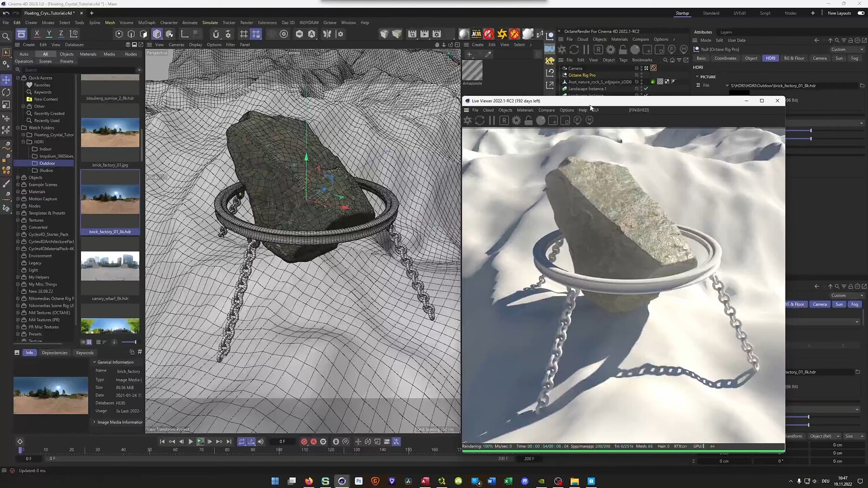Open Cameras menu in the viewport
The image size is (868, 488).
(176, 45)
